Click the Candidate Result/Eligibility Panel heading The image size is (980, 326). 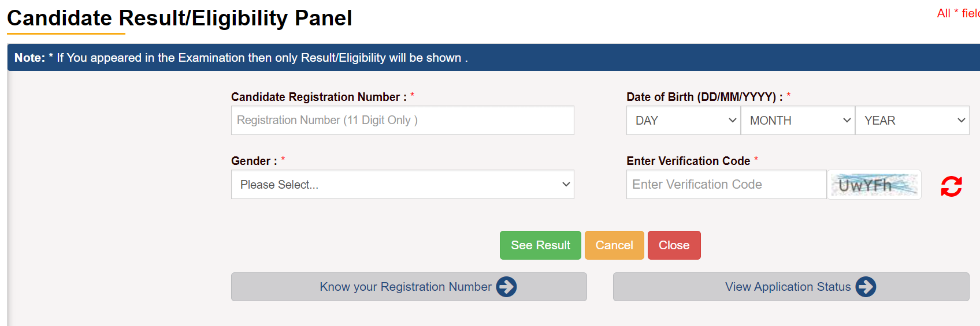(179, 18)
